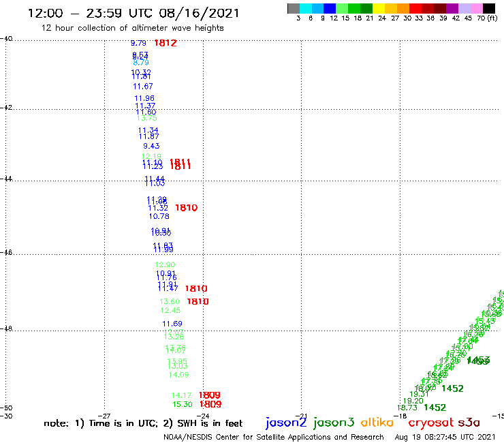Click the wave height value 9.43
This screenshot has height=443, width=504.
click(x=151, y=146)
